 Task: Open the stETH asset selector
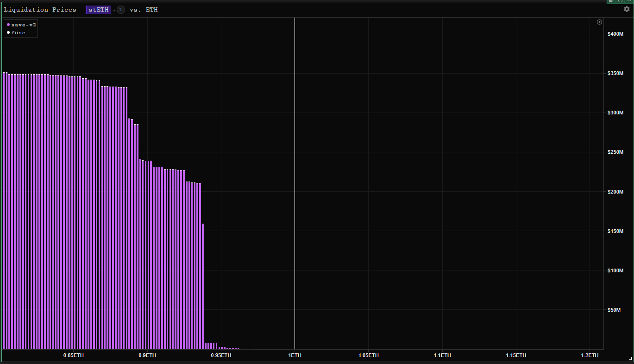coord(98,10)
